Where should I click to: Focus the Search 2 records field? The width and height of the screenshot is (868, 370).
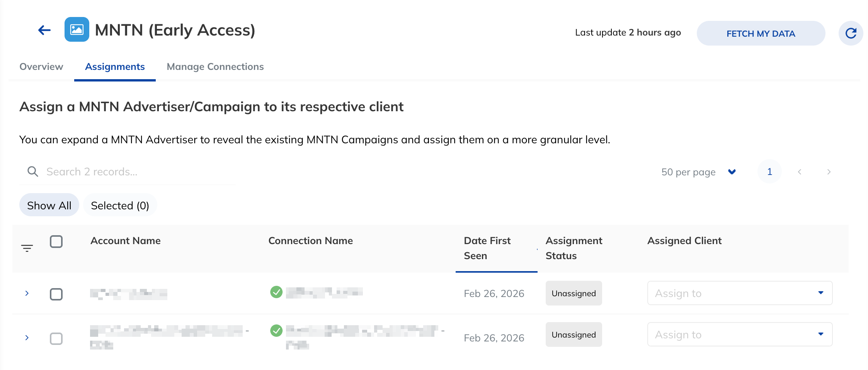128,172
